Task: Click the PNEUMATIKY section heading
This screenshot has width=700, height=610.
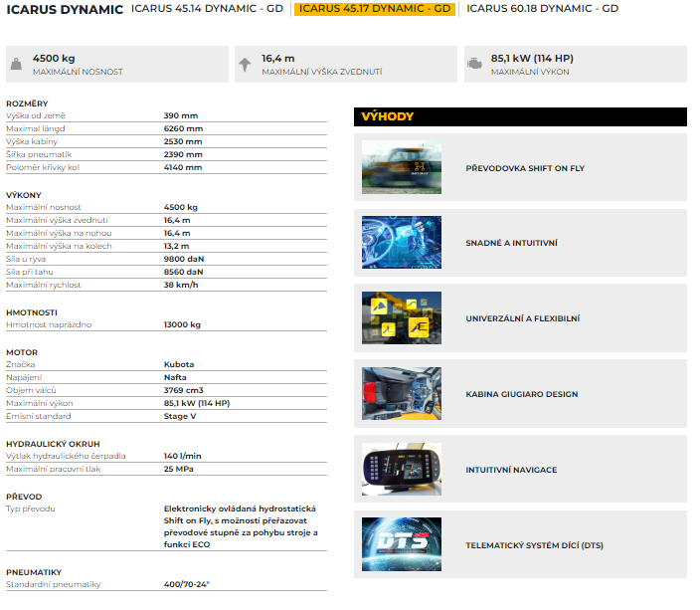Action: (34, 572)
